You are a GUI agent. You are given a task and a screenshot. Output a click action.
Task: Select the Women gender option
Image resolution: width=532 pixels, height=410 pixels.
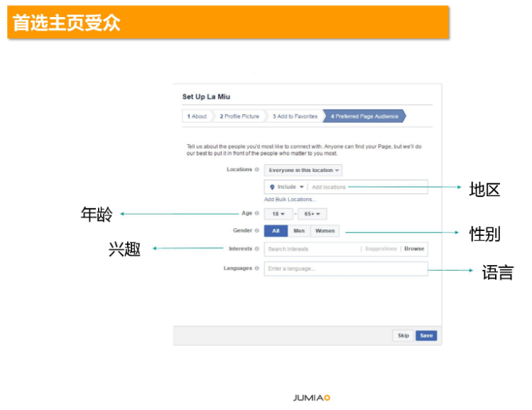pyautogui.click(x=325, y=231)
